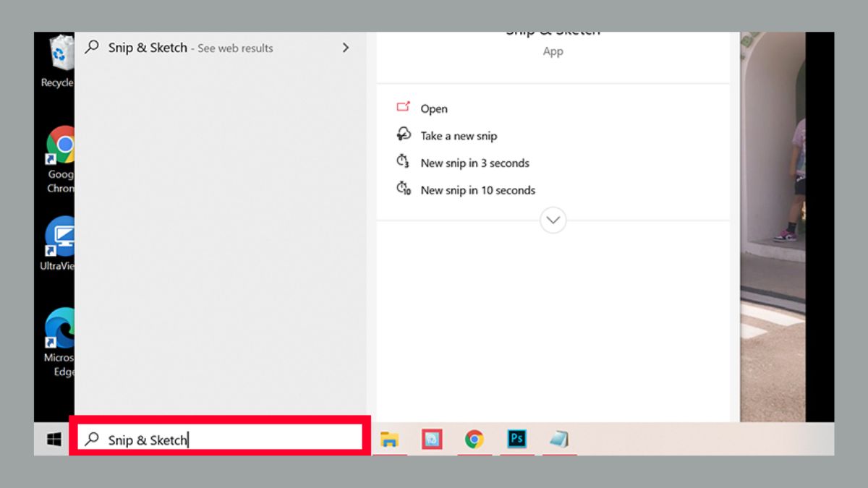Click Open for Snip & Sketch app
The width and height of the screenshot is (868, 488).
[x=434, y=108]
